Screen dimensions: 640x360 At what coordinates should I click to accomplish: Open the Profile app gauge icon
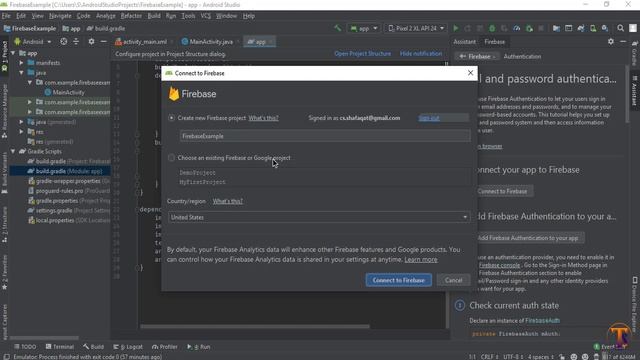click(516, 28)
